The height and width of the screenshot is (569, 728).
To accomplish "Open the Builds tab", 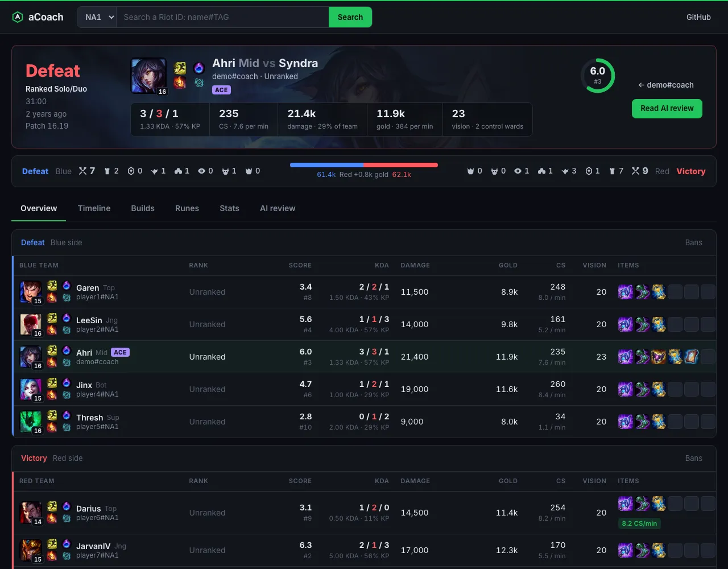I will tap(143, 208).
